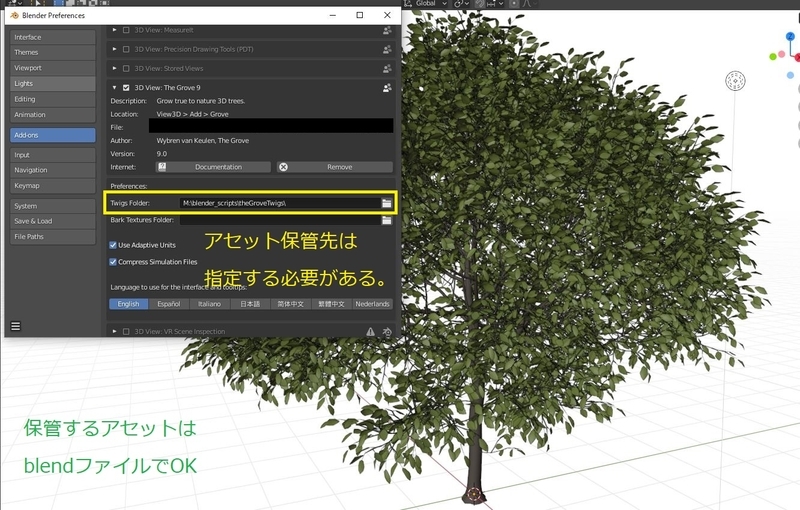Image resolution: width=800 pixels, height=510 pixels.
Task: Select the Add-ons section
Action: (x=53, y=135)
